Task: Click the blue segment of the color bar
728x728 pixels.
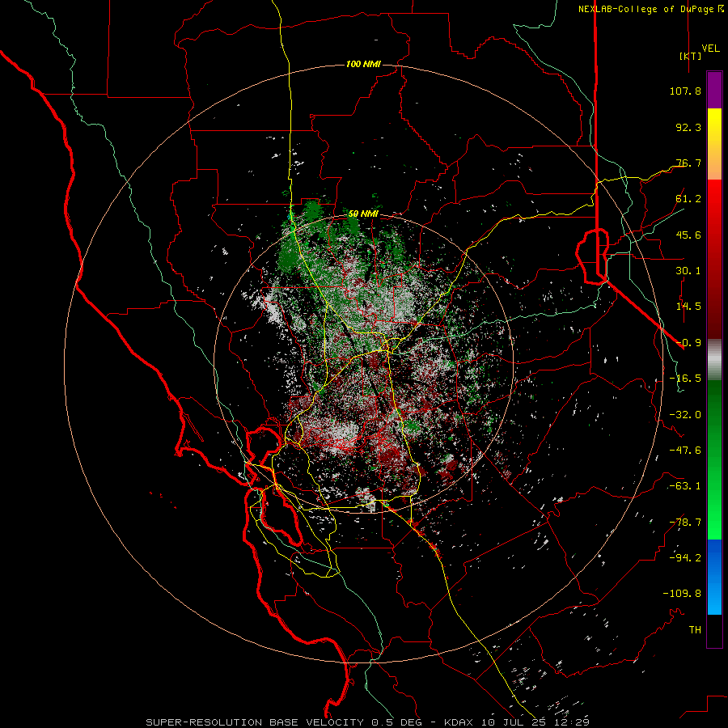Action: (x=714, y=577)
